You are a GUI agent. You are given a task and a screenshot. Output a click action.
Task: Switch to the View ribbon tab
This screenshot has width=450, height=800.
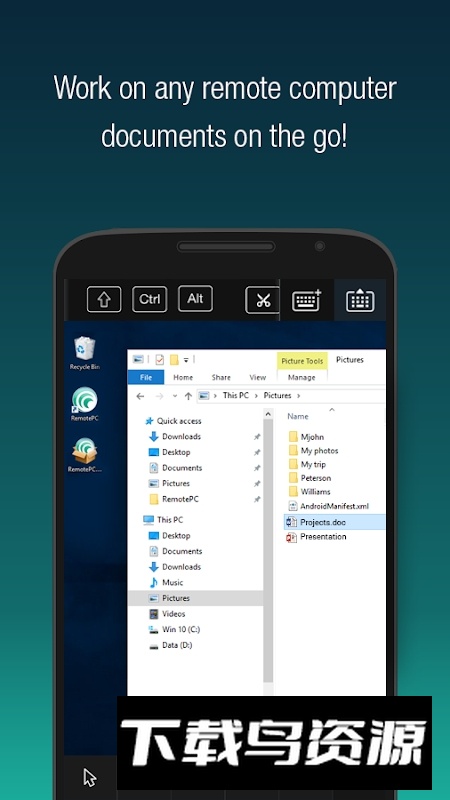258,377
